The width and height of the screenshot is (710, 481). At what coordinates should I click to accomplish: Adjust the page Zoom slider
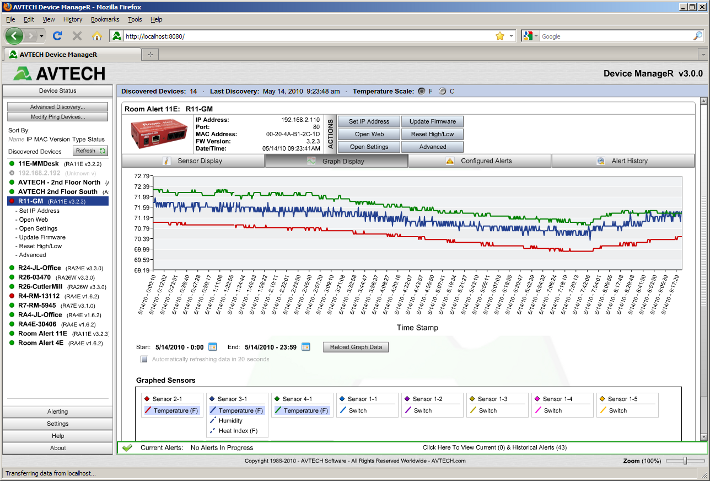point(685,461)
